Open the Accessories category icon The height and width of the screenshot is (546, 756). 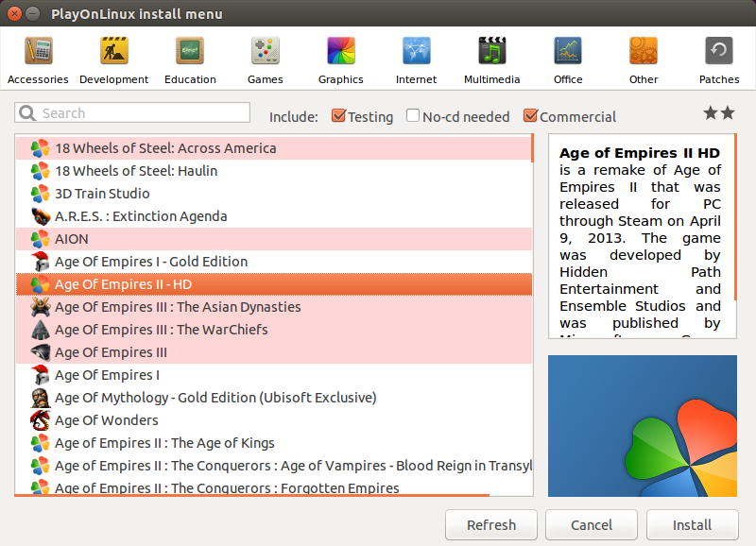click(x=38, y=51)
